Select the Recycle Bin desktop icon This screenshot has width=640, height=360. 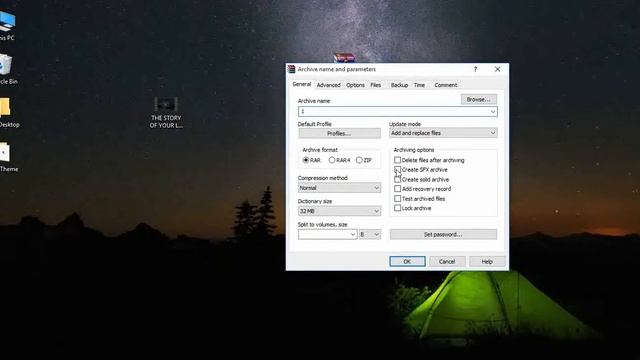coord(7,69)
